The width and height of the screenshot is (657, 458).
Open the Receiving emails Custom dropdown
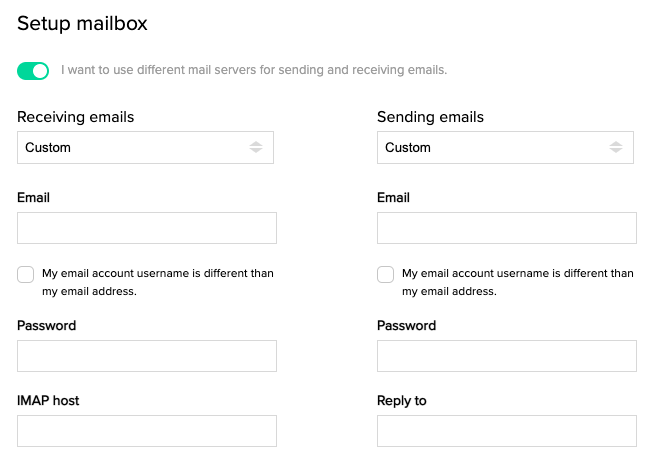click(x=145, y=147)
